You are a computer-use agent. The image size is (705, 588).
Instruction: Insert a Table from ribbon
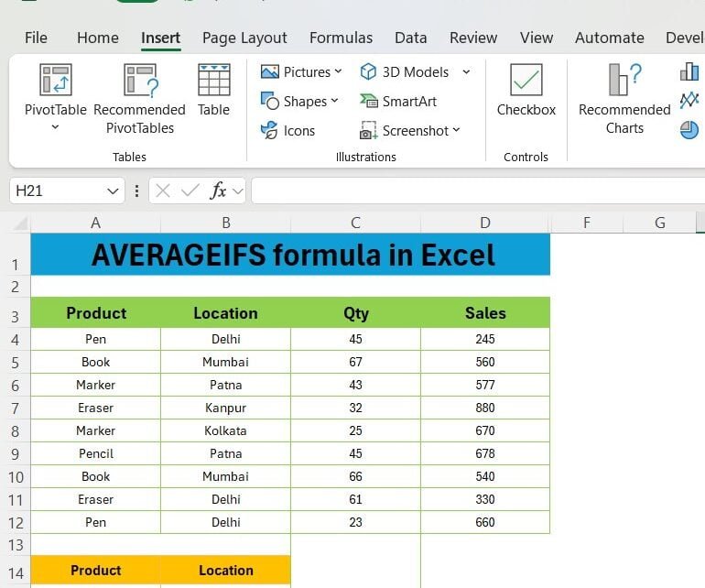[213, 81]
